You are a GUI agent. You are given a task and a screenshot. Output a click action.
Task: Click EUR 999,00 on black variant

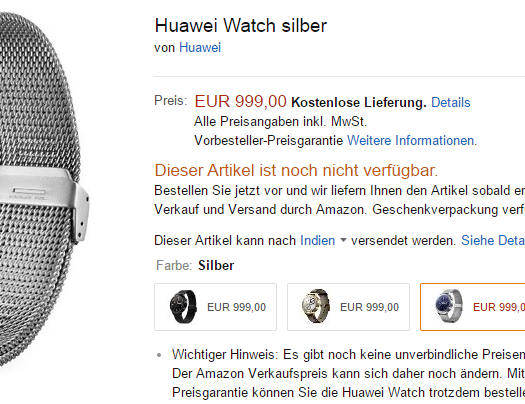click(236, 307)
